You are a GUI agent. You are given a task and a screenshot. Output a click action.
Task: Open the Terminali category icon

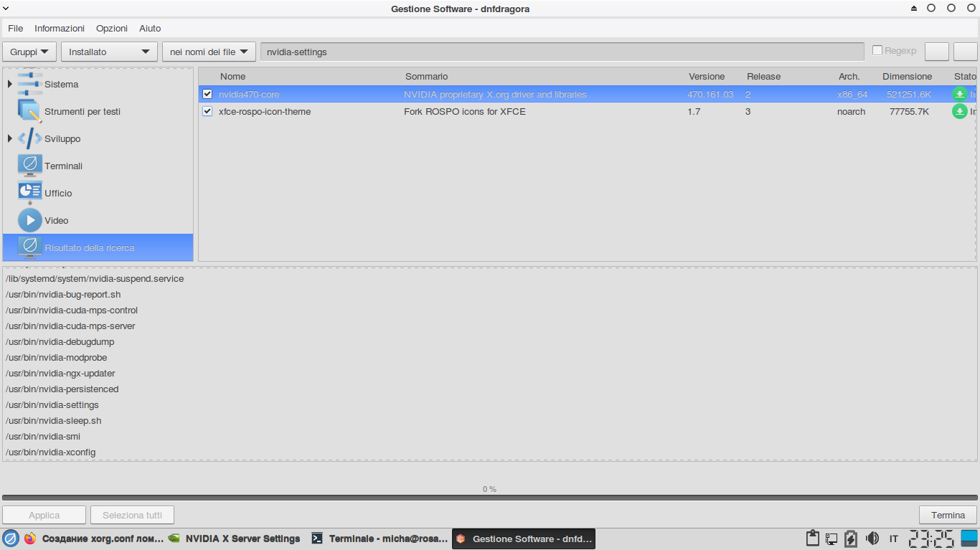[29, 166]
